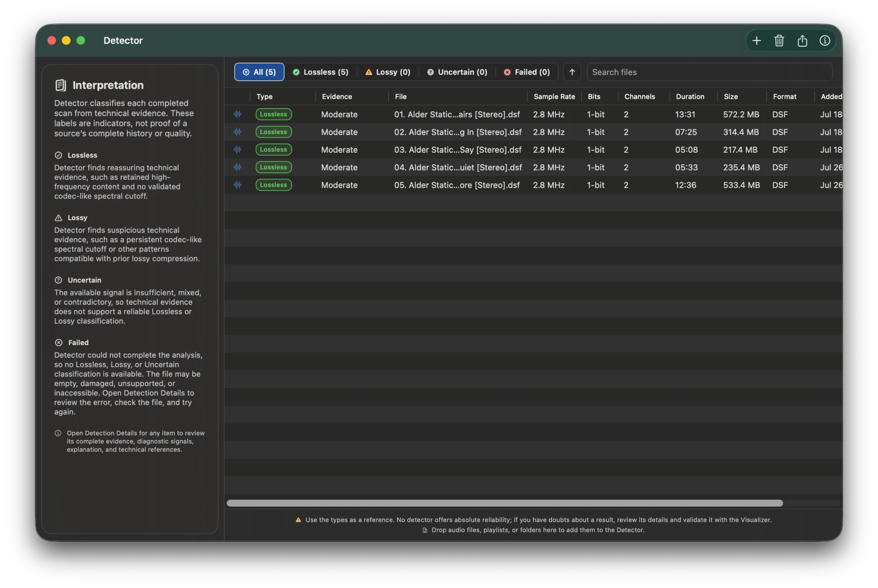This screenshot has width=878, height=588.
Task: Click duration value 05:08
Action: (x=686, y=150)
